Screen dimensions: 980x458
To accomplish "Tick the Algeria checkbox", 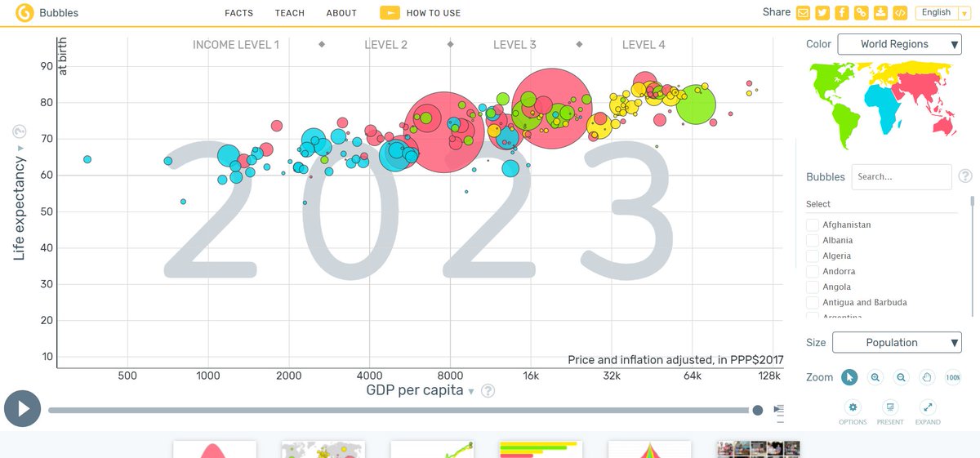I will pyautogui.click(x=812, y=256).
